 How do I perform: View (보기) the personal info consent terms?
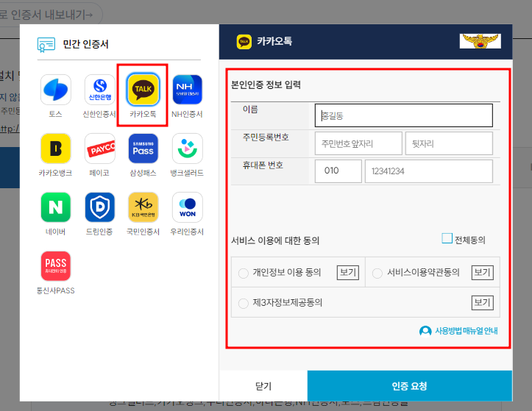(348, 273)
